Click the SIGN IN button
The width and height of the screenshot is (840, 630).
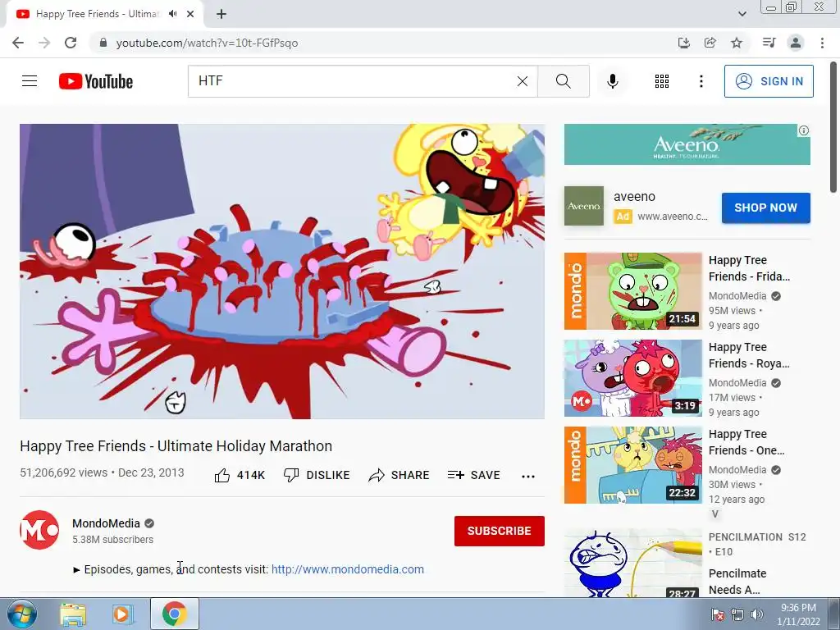pyautogui.click(x=769, y=81)
